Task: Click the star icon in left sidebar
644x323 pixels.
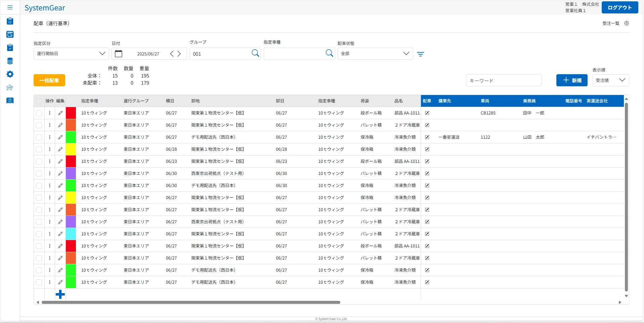Action: (x=10, y=87)
